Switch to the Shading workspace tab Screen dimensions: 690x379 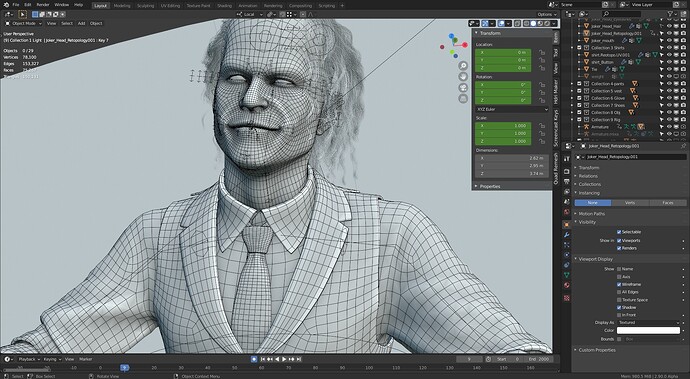coord(224,6)
